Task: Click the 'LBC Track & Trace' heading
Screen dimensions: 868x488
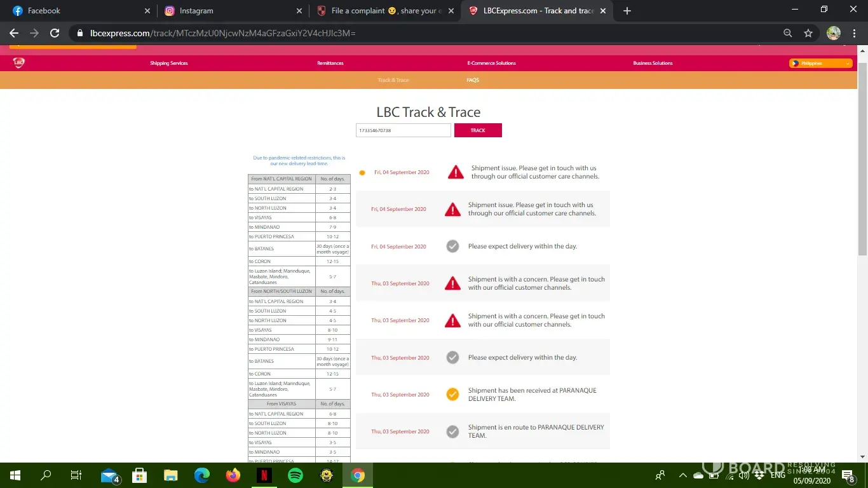Action: (428, 112)
